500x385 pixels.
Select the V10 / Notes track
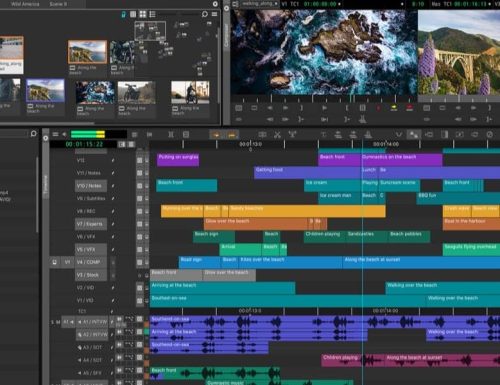pyautogui.click(x=91, y=186)
